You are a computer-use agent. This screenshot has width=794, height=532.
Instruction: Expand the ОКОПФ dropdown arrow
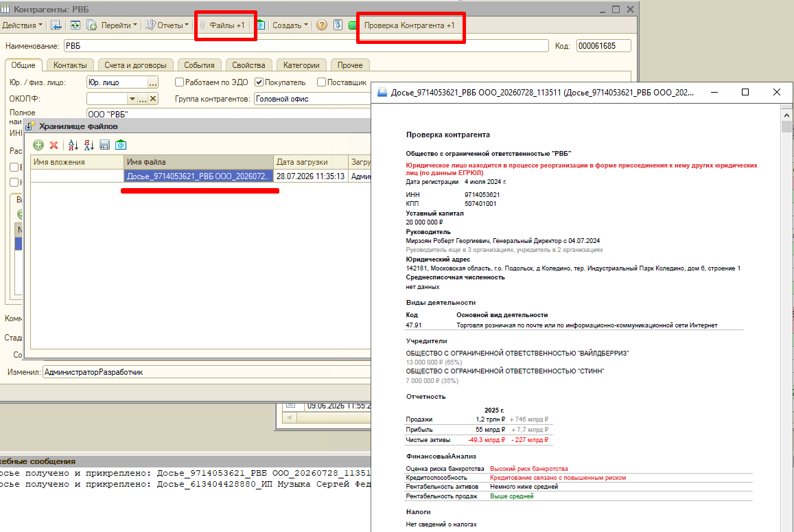click(x=132, y=99)
